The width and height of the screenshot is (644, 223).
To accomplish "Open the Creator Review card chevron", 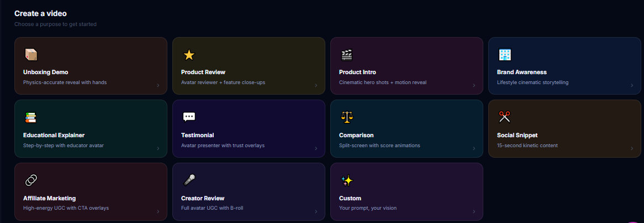I will tap(316, 211).
